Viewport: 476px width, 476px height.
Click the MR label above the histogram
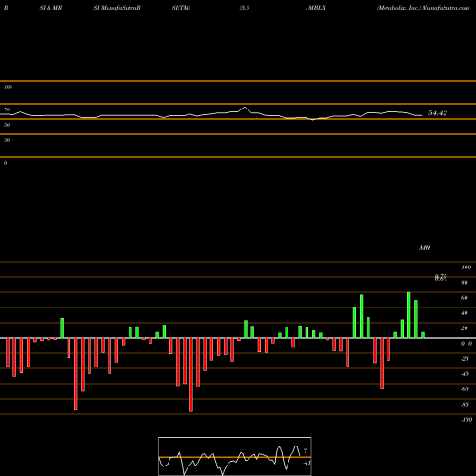[x=425, y=248]
